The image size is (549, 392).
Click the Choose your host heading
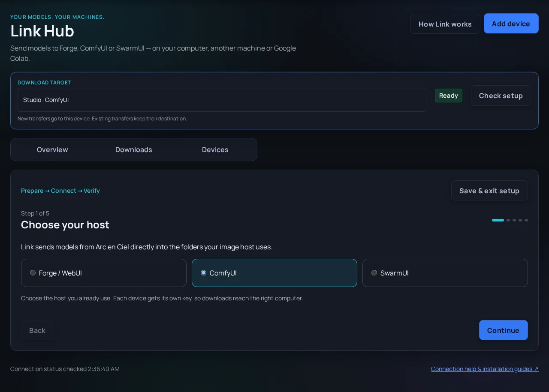[65, 224]
